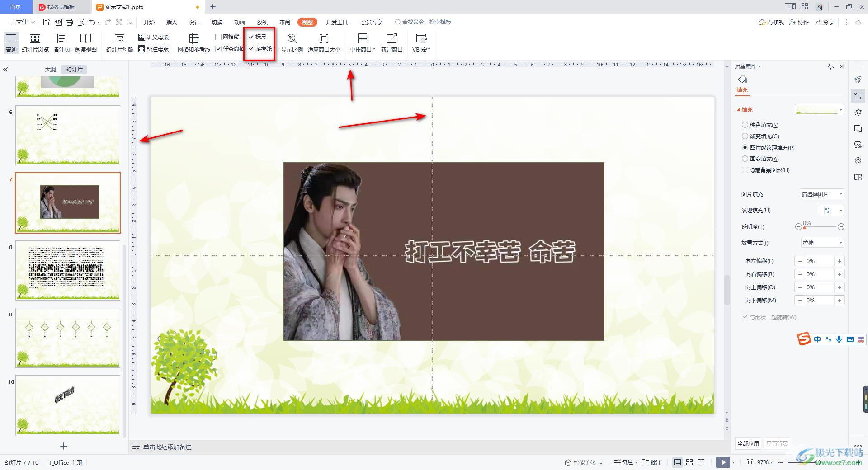Open the fill preview dropdown beside 填充
This screenshot has height=470, width=868.
819,109
